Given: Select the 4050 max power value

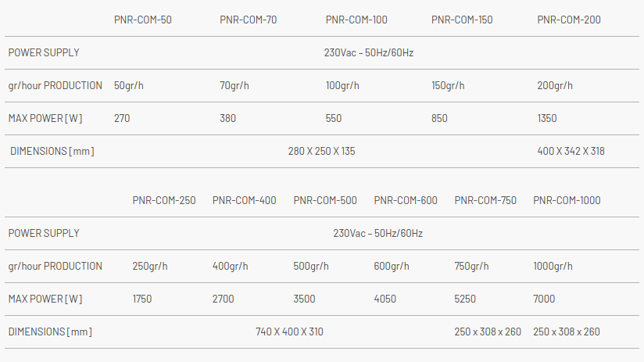Looking at the screenshot, I should (386, 299).
